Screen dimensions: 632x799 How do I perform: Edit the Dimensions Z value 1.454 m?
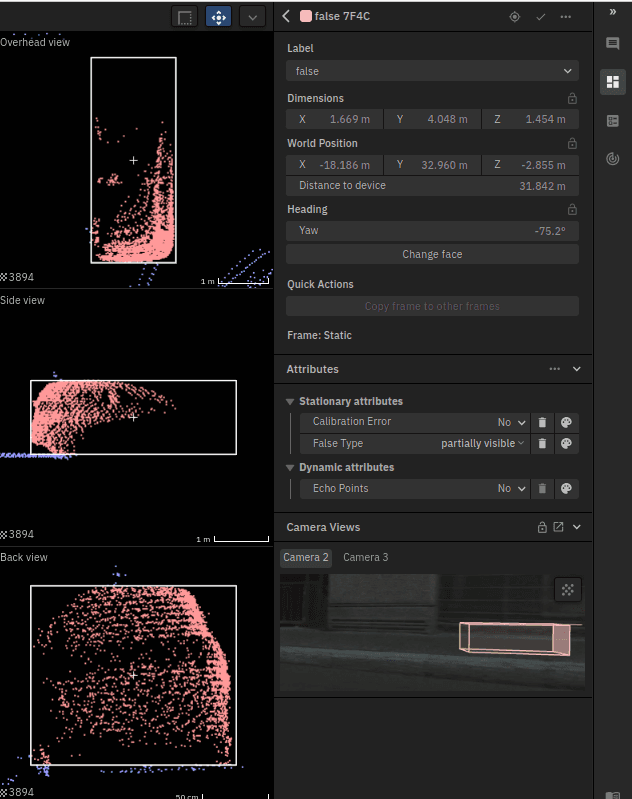530,119
